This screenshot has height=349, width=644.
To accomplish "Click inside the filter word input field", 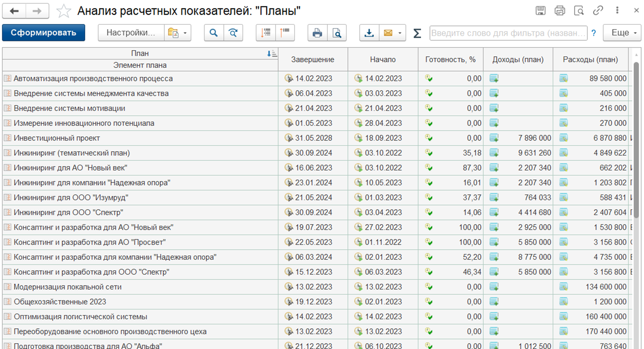I will 508,33.
